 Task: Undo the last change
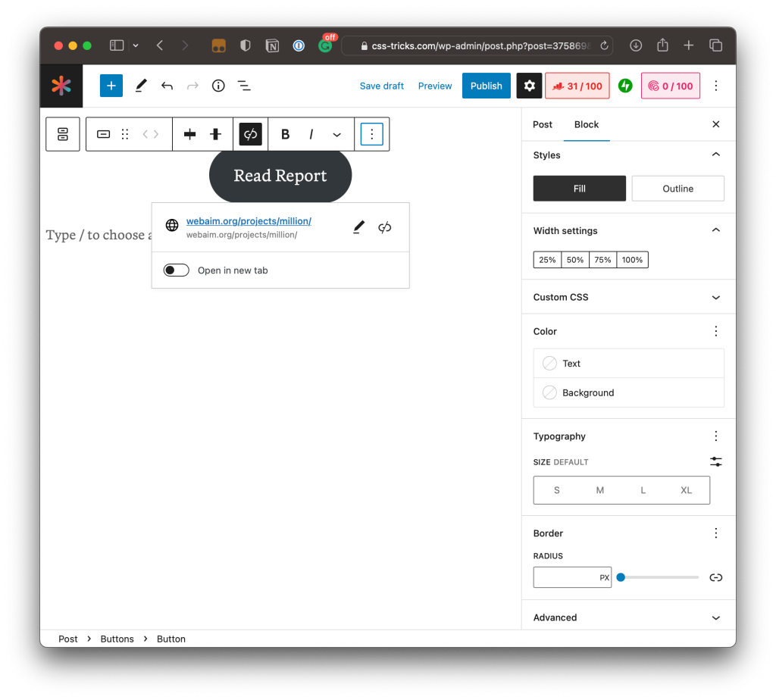167,86
